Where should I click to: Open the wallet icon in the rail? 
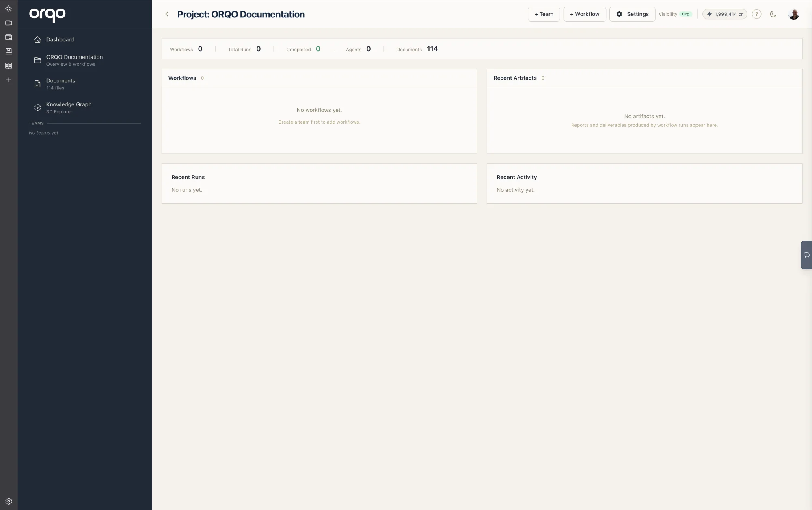(x=9, y=37)
